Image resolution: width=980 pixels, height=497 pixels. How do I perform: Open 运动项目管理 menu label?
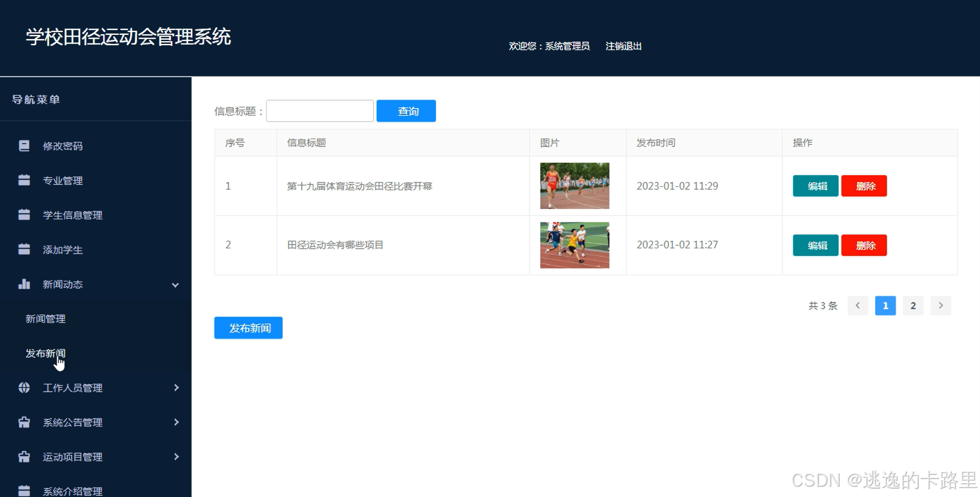coord(73,457)
